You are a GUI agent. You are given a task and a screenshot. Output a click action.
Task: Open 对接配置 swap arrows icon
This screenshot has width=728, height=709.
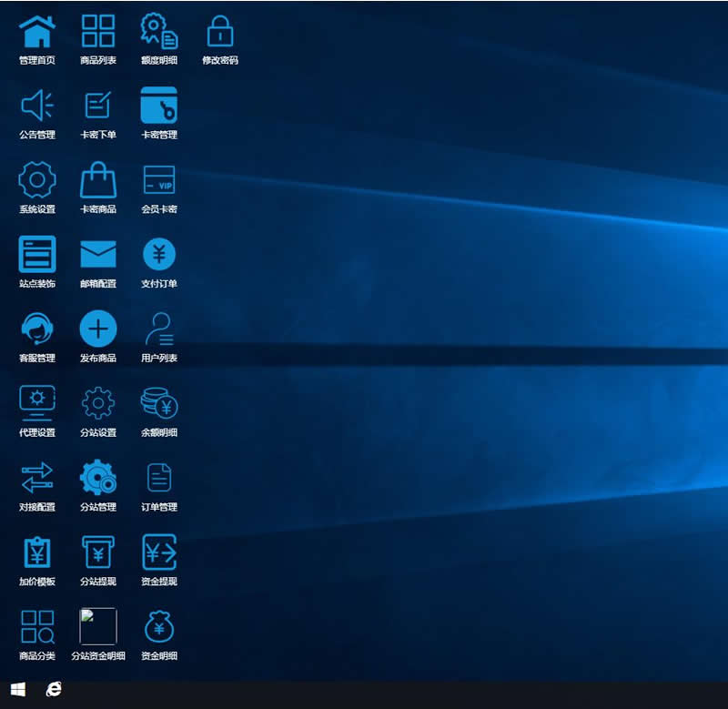pyautogui.click(x=37, y=478)
